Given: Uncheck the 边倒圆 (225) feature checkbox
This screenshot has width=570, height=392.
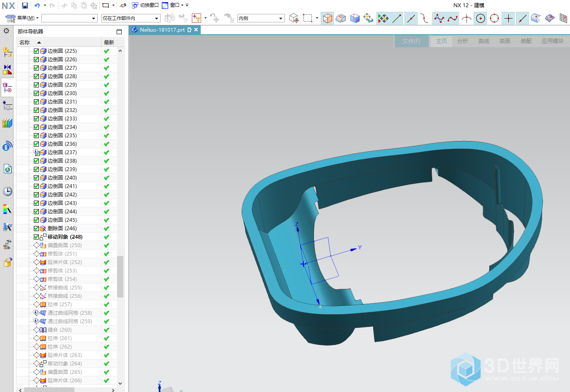Looking at the screenshot, I should click(36, 51).
